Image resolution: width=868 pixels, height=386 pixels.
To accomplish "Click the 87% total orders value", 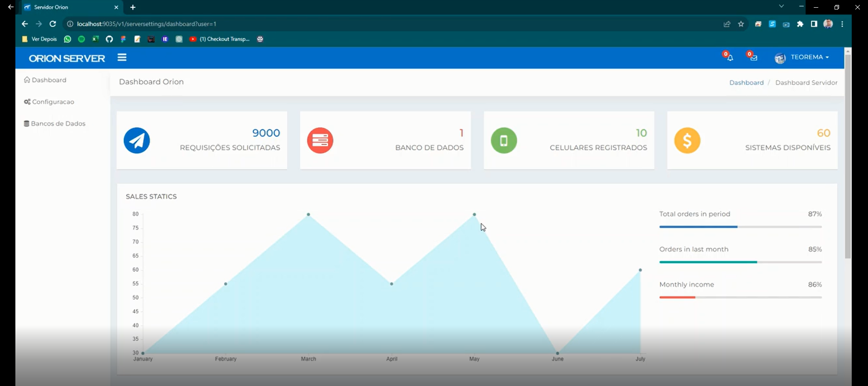I will pyautogui.click(x=815, y=214).
